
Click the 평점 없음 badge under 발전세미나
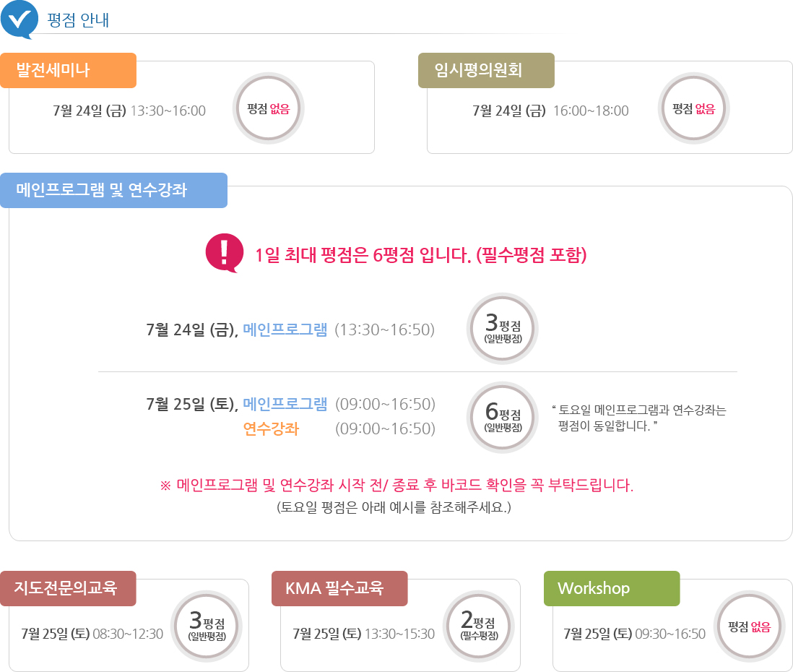click(269, 109)
